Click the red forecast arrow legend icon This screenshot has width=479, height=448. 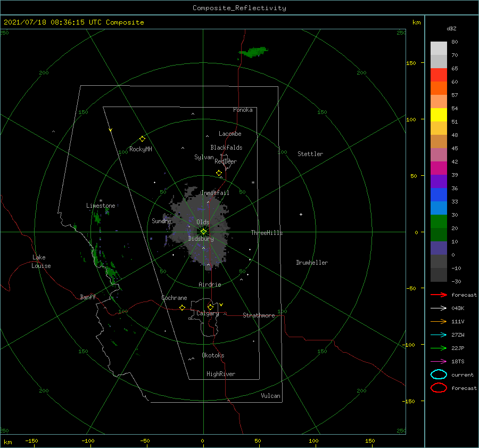(439, 295)
